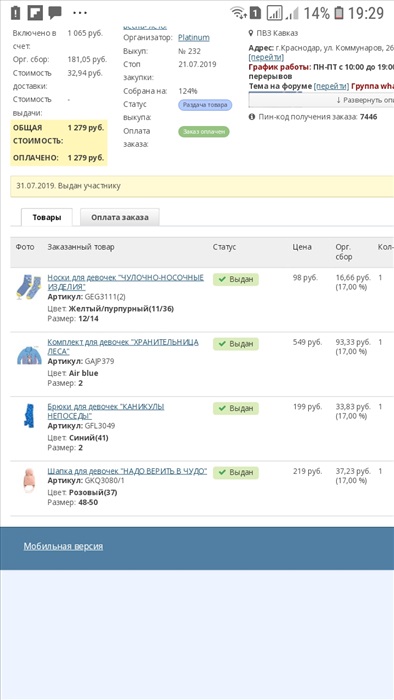
Task: Tap the Wi-Fi status icon
Action: click(239, 13)
